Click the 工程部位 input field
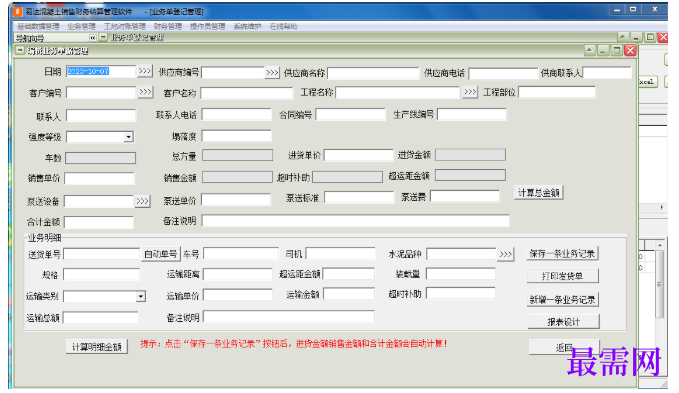This screenshot has height=393, width=679. click(557, 92)
